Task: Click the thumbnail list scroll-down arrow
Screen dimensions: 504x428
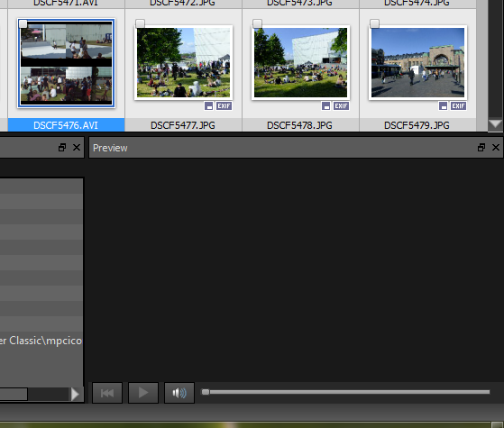Action: click(x=495, y=124)
